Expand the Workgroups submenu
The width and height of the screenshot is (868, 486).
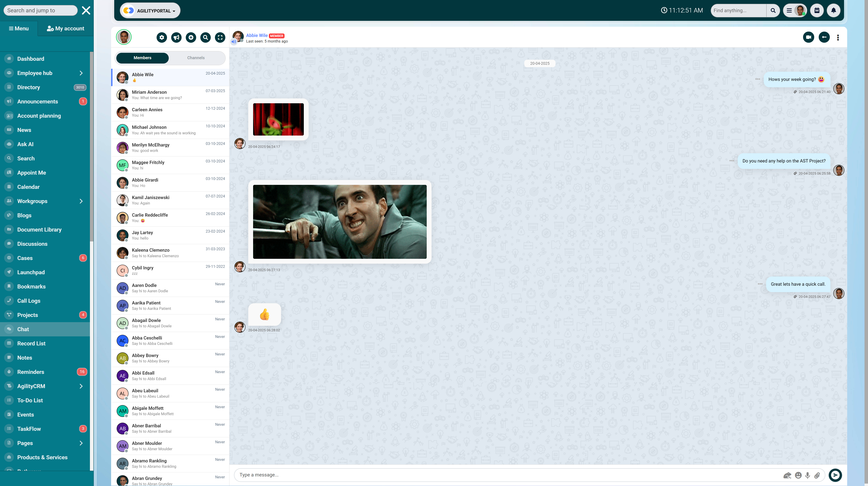point(81,201)
